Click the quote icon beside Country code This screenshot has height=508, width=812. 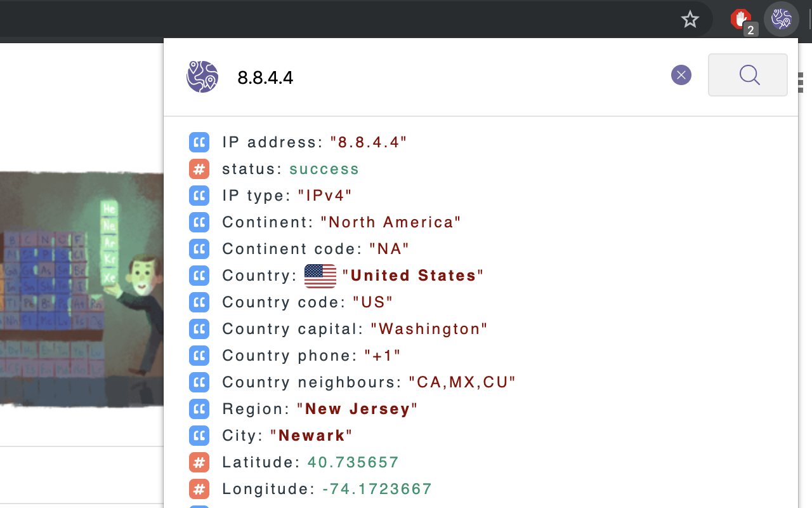coord(199,302)
